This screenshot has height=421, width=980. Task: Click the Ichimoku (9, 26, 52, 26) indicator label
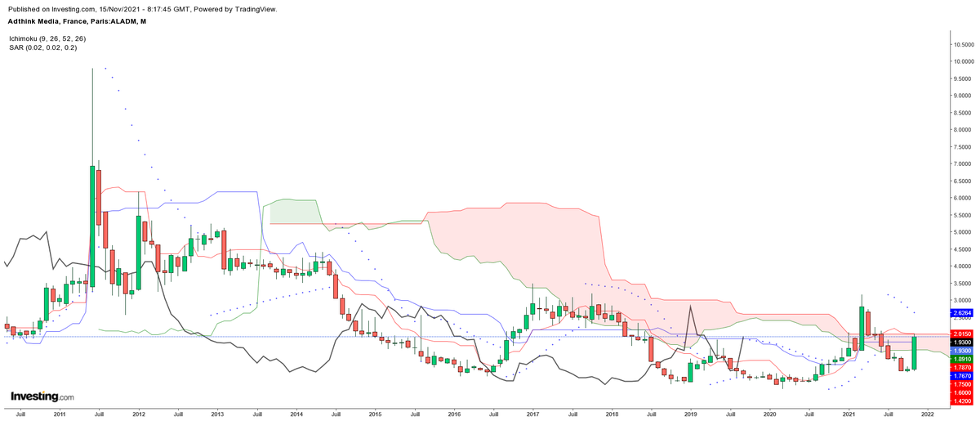47,38
